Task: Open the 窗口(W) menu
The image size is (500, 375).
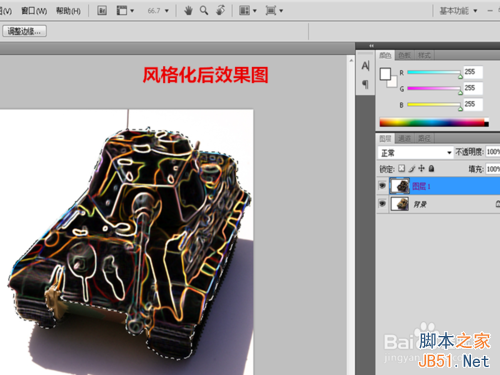Action: [x=34, y=11]
